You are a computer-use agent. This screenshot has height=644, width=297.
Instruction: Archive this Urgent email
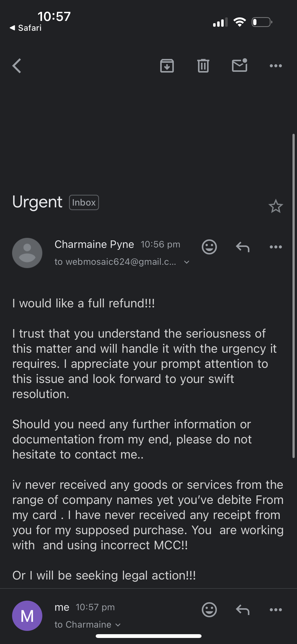click(167, 66)
